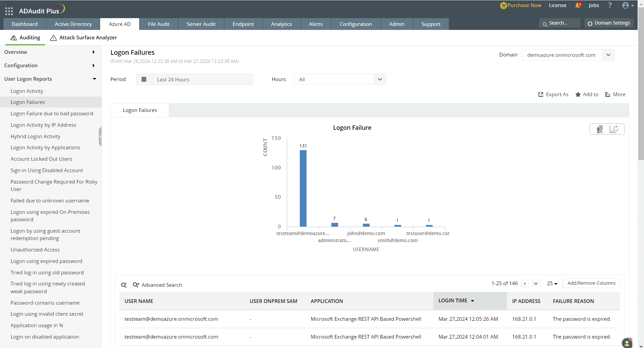Open the page size dropdown showing 25

click(x=552, y=283)
